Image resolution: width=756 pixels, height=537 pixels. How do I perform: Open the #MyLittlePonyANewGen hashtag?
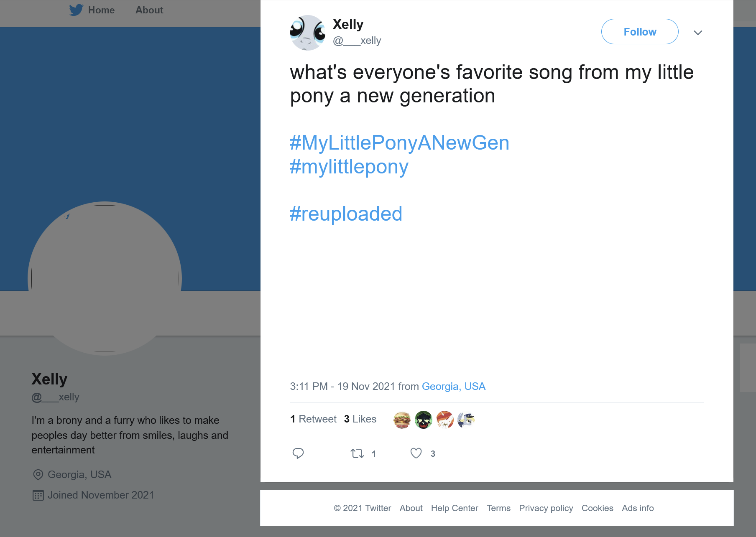(x=399, y=143)
